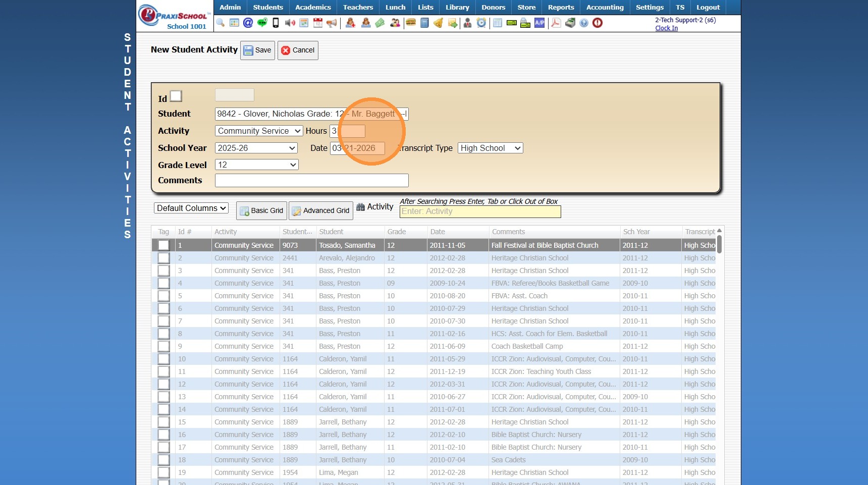Click the Comments text field
The height and width of the screenshot is (485, 868).
coord(311,180)
